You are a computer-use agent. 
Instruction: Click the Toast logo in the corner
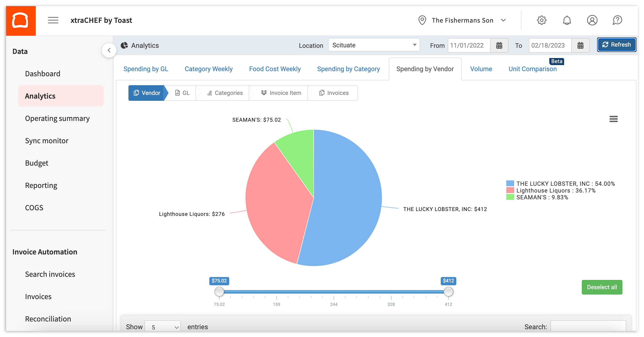[21, 20]
